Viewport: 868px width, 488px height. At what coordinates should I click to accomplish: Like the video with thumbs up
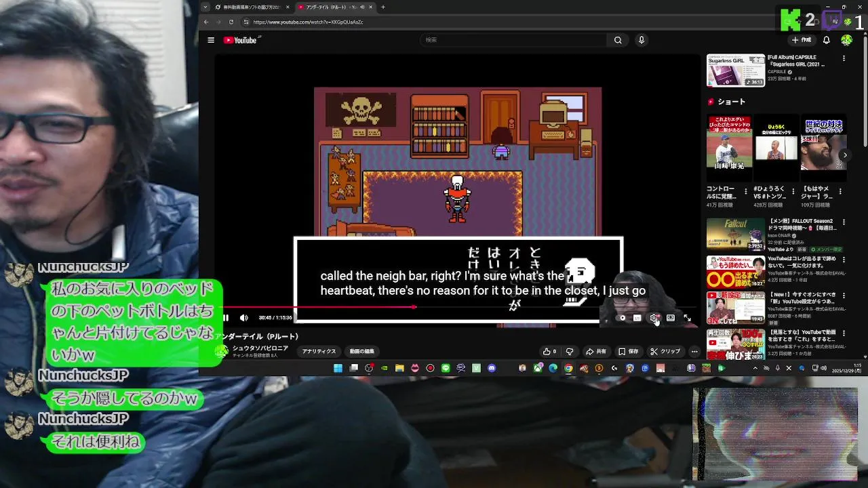pyautogui.click(x=549, y=351)
